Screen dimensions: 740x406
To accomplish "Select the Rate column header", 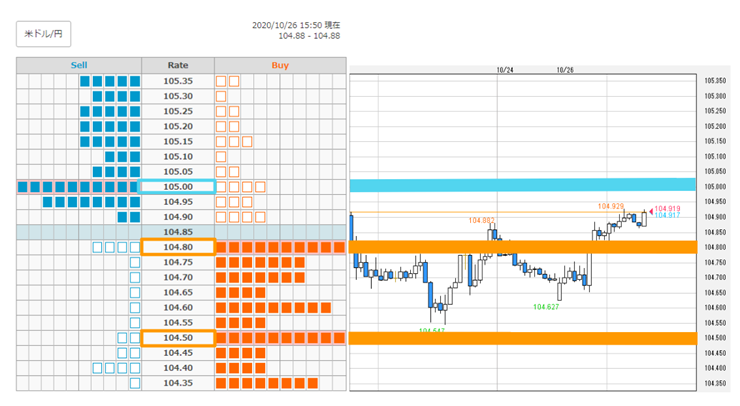I will click(178, 65).
